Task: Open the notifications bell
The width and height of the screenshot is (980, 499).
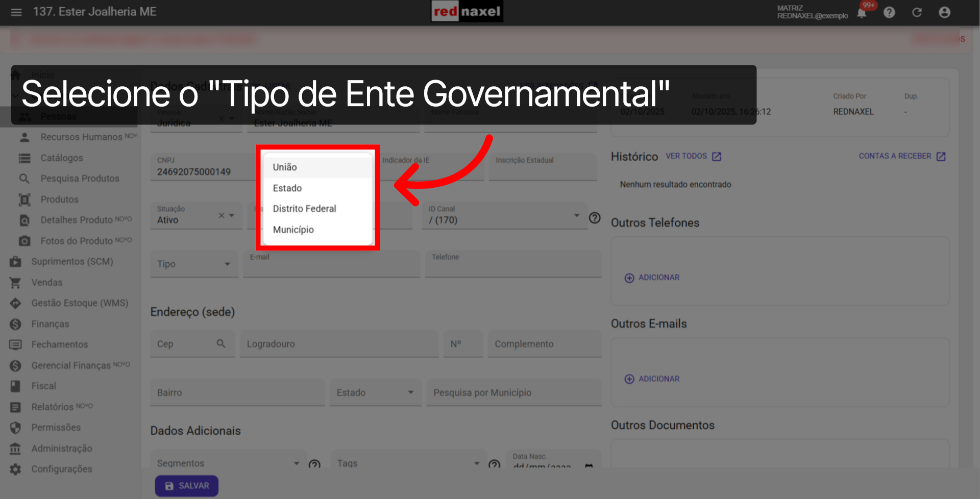Action: [862, 12]
